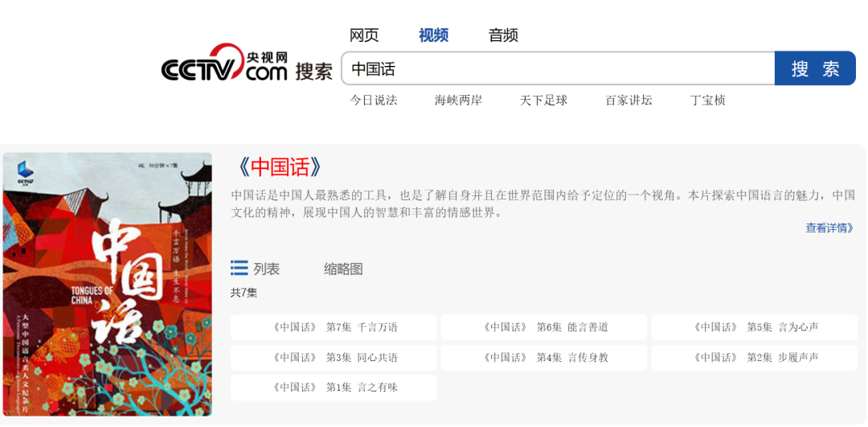Click the 中国话 documentary poster
Screen dimensions: 868x427
108,284
